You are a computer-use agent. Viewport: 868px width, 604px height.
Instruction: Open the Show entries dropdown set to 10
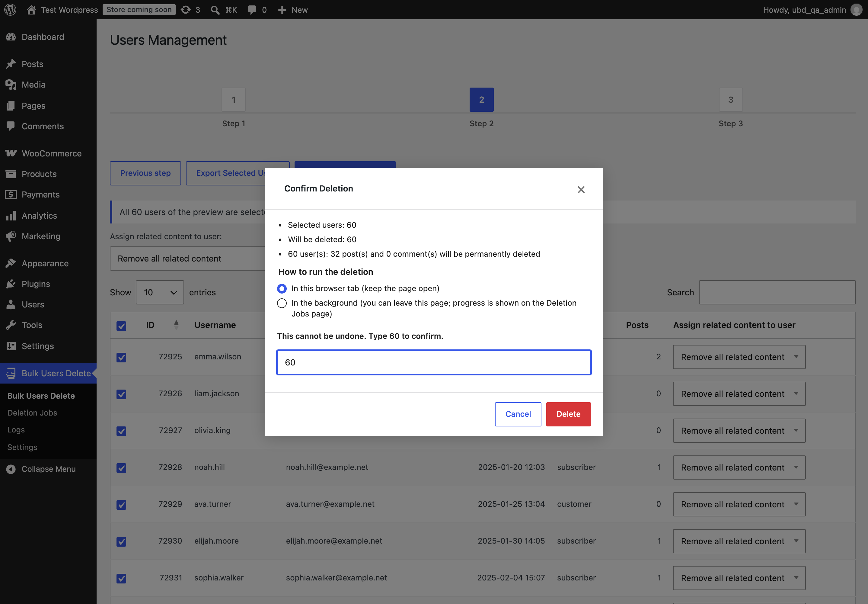pyautogui.click(x=160, y=292)
